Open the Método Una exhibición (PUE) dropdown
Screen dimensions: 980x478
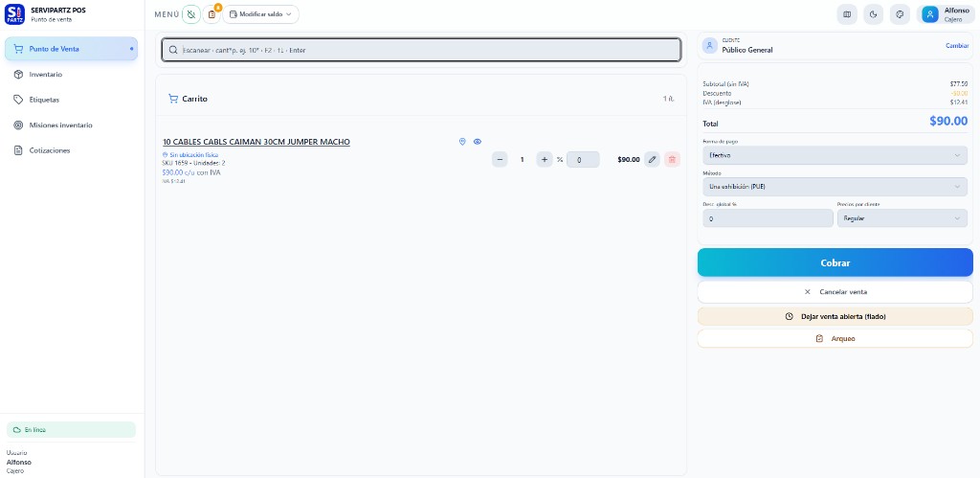coord(835,187)
